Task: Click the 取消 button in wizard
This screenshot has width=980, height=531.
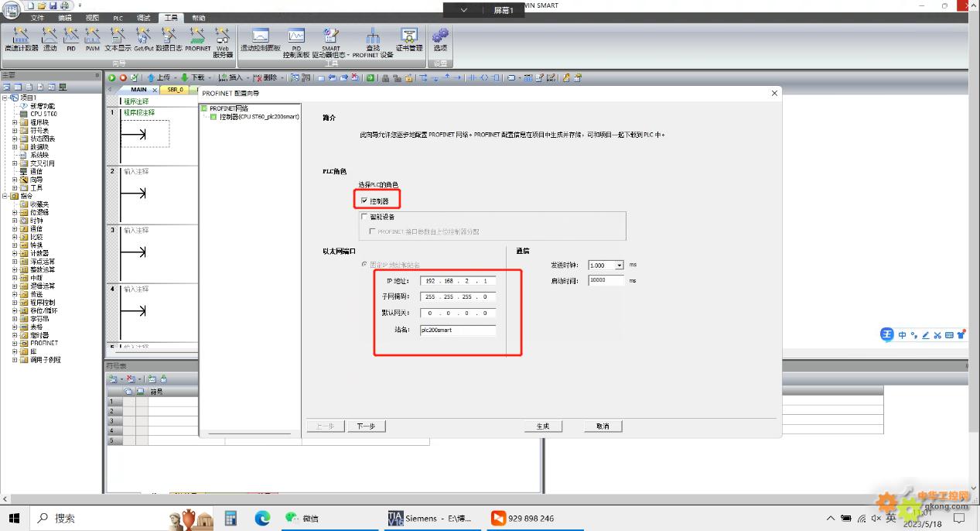Action: click(603, 427)
